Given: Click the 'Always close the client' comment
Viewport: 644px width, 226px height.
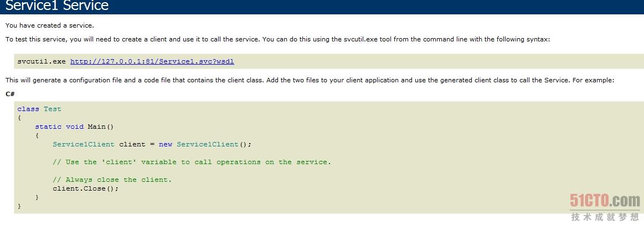Looking at the screenshot, I should click(x=112, y=180).
